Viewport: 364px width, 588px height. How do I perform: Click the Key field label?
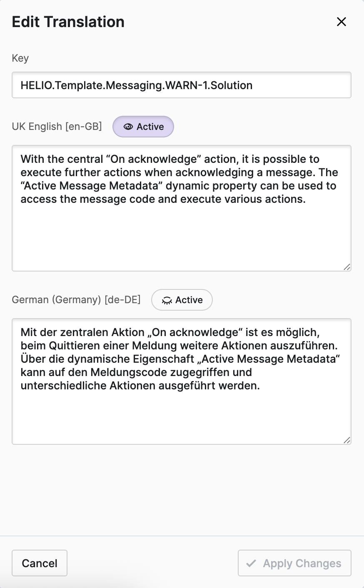(20, 58)
